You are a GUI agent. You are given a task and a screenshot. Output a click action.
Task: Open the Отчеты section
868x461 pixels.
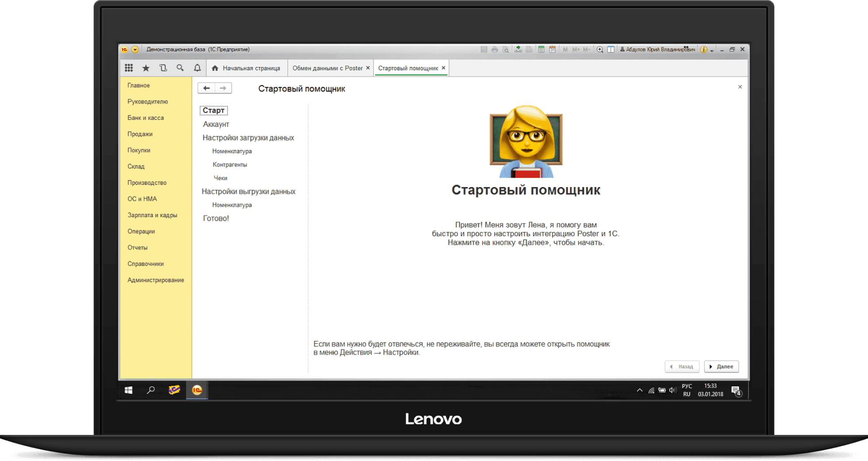137,248
